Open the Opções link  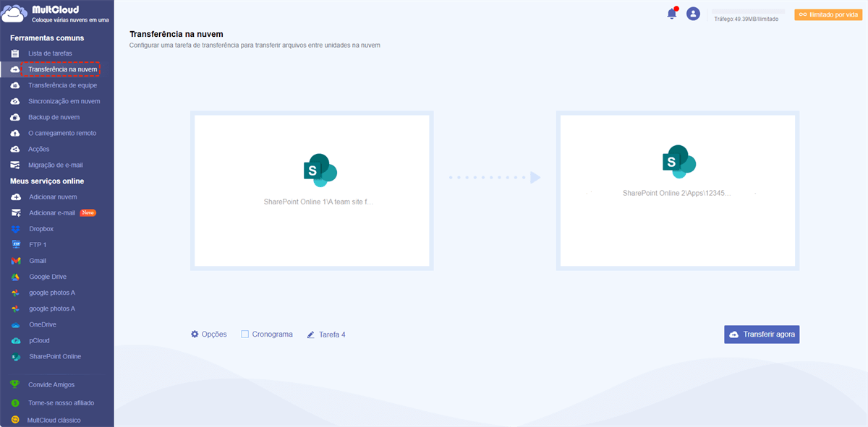pos(214,335)
